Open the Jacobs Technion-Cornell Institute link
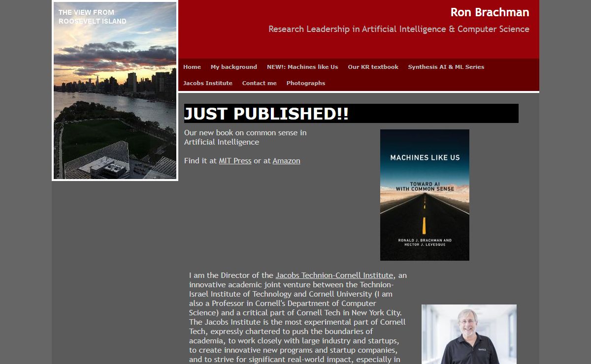Screen dimensions: 591x364 click(334, 275)
